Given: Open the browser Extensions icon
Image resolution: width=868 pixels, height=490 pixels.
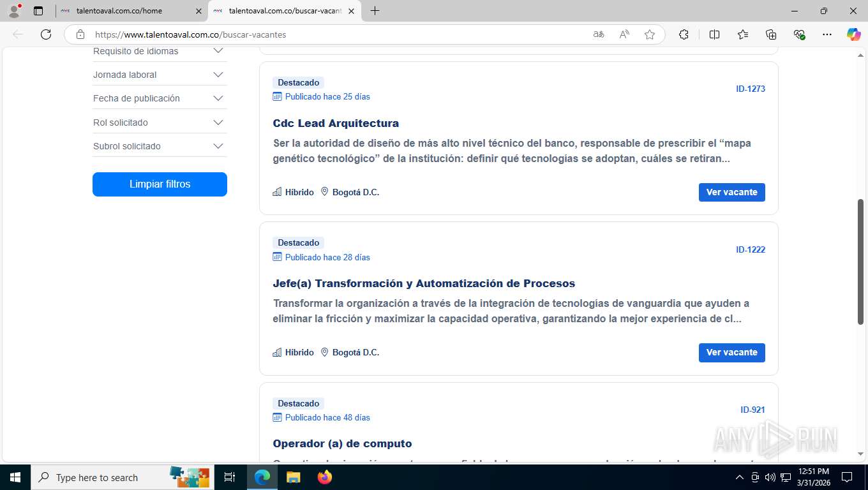Looking at the screenshot, I should [684, 34].
